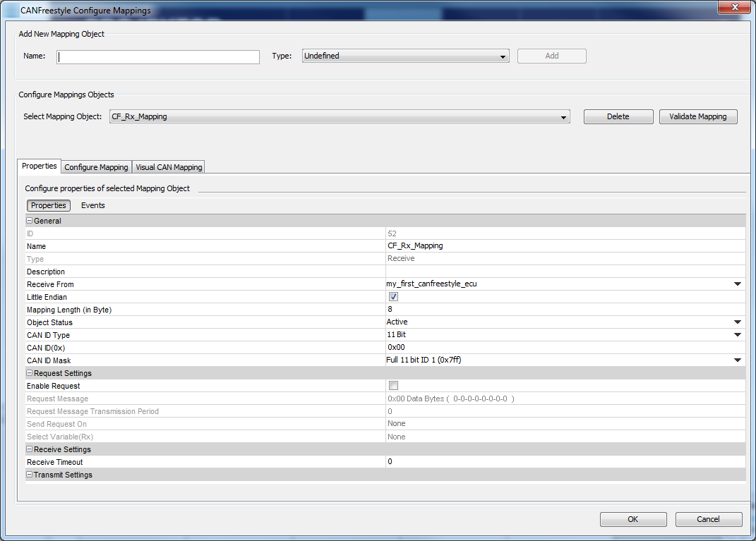
Task: Expand the Object Status dropdown
Action: tap(737, 322)
